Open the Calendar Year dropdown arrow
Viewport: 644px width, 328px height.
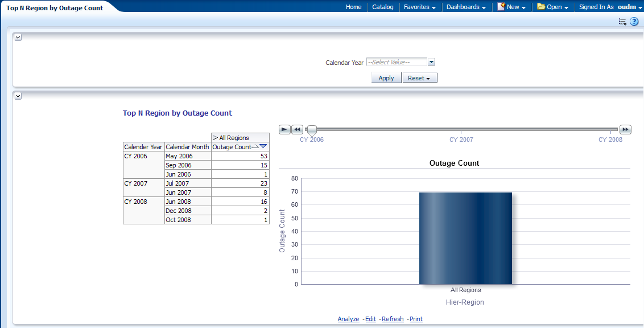[431, 62]
